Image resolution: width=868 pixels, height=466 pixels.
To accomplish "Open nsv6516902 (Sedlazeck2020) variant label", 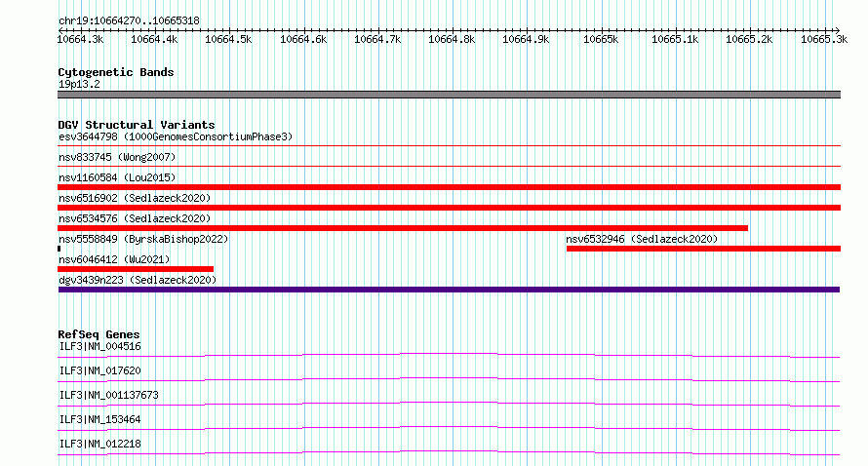I will point(135,198).
